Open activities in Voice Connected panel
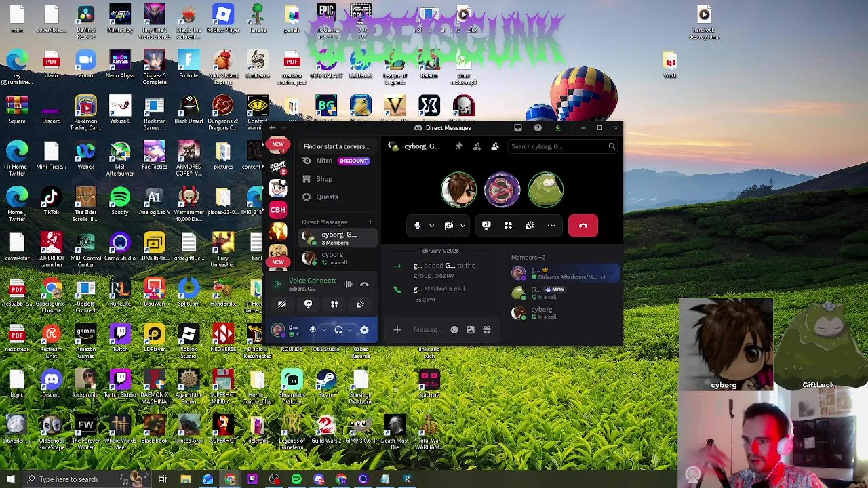 334,304
